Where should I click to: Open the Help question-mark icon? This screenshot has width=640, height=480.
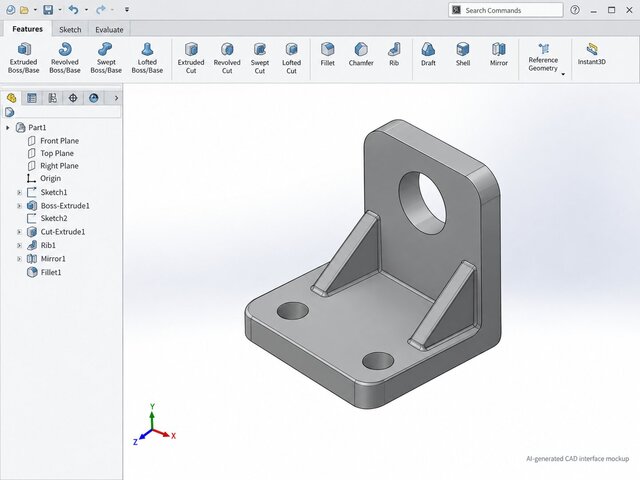click(575, 10)
